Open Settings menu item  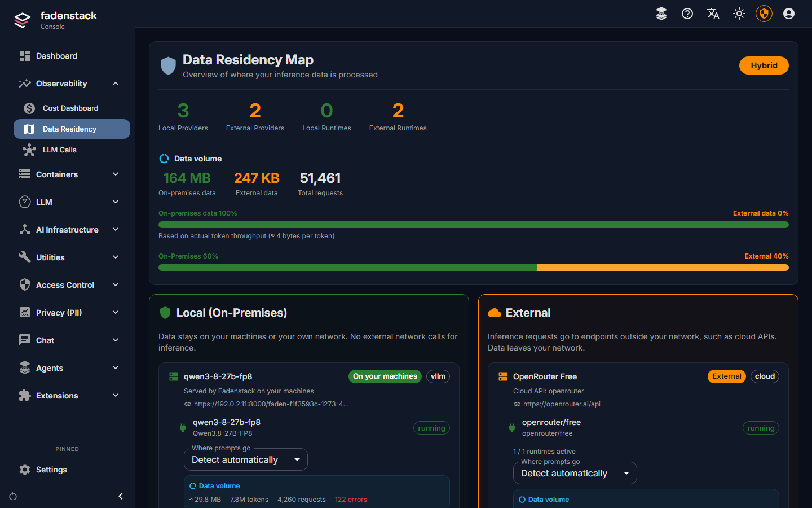(x=72, y=470)
